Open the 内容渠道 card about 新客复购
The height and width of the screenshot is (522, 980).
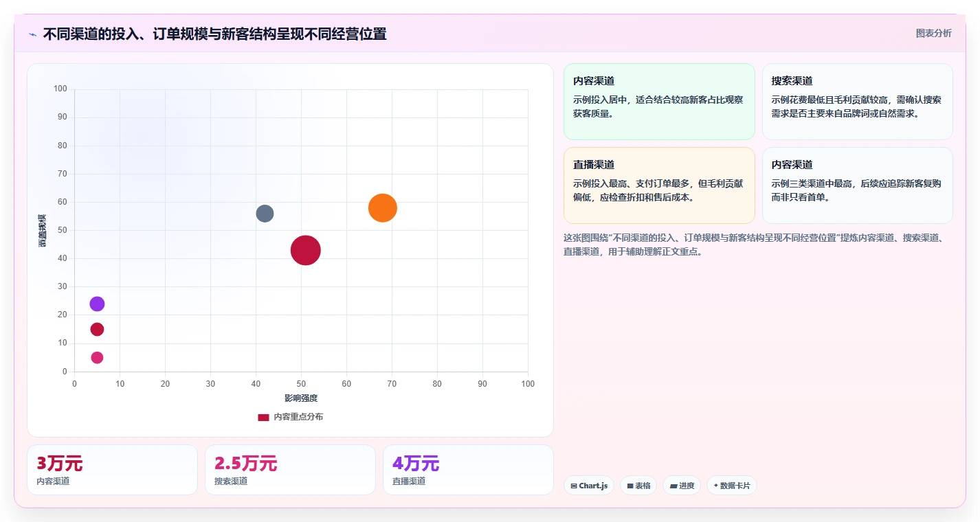pyautogui.click(x=857, y=185)
